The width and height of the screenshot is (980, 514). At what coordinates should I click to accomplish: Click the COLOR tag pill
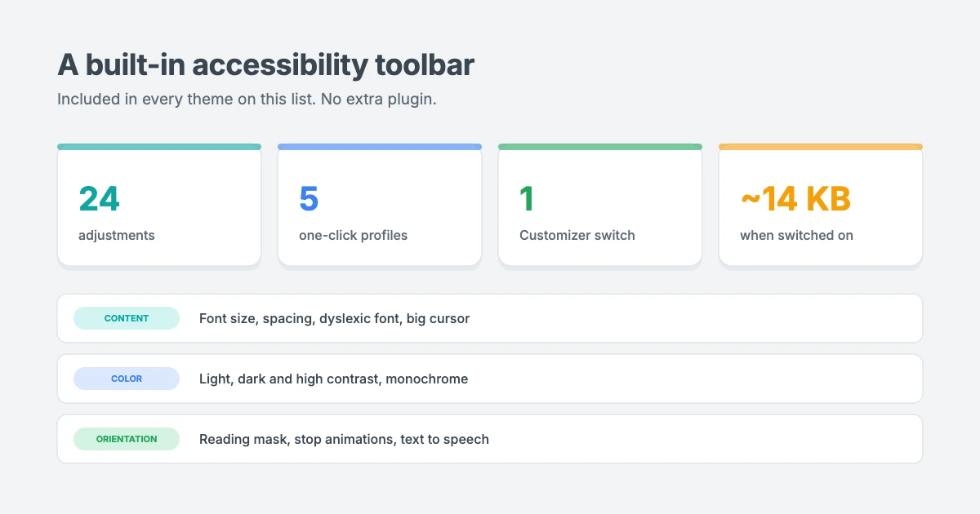pyautogui.click(x=127, y=379)
